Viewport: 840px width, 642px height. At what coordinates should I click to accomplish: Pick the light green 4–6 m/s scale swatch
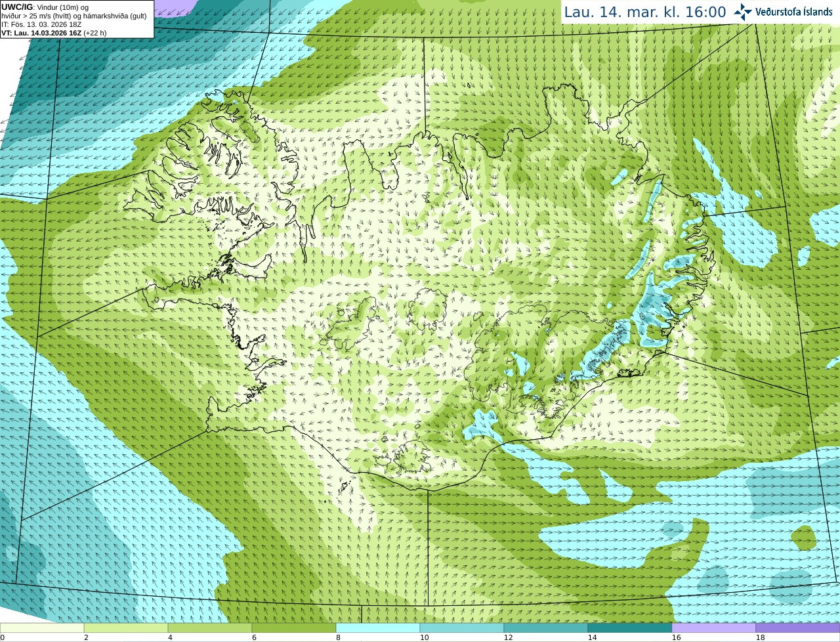click(x=210, y=628)
